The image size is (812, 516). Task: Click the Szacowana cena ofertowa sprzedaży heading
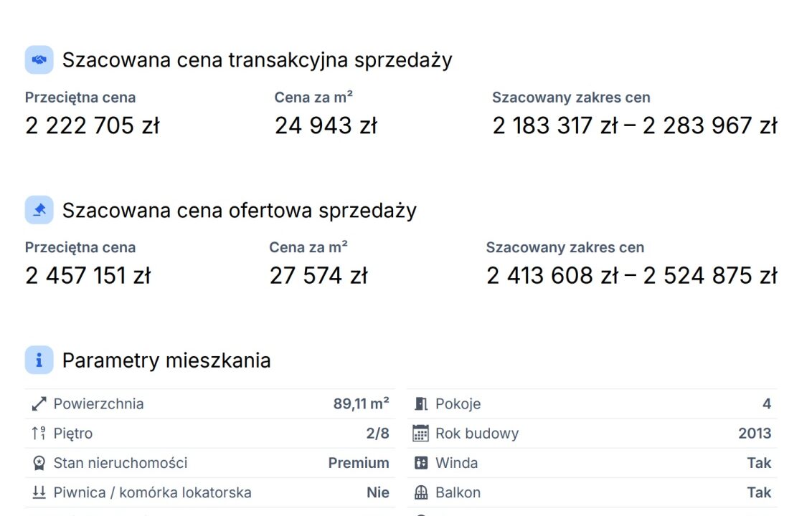coord(240,211)
